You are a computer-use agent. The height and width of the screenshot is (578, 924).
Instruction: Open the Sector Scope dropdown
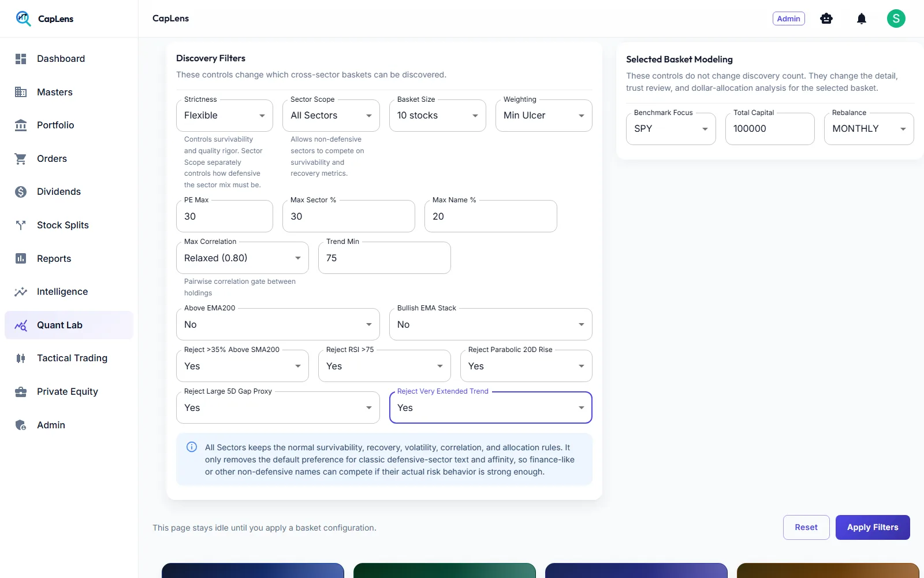click(x=331, y=116)
